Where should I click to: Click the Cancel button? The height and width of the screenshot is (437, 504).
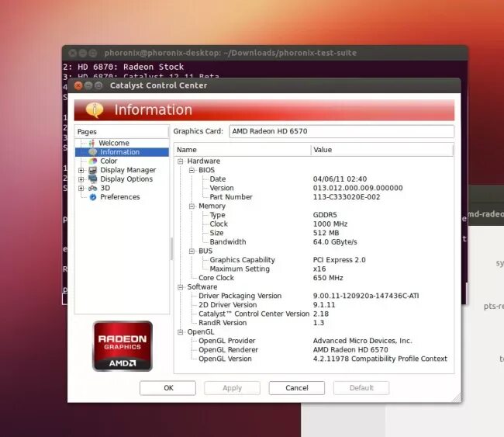297,388
